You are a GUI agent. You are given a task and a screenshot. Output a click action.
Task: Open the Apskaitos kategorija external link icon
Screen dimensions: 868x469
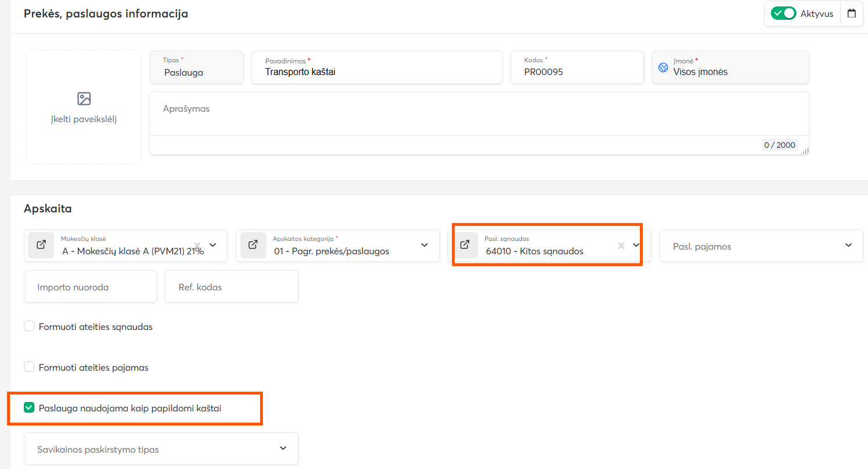pyautogui.click(x=253, y=245)
